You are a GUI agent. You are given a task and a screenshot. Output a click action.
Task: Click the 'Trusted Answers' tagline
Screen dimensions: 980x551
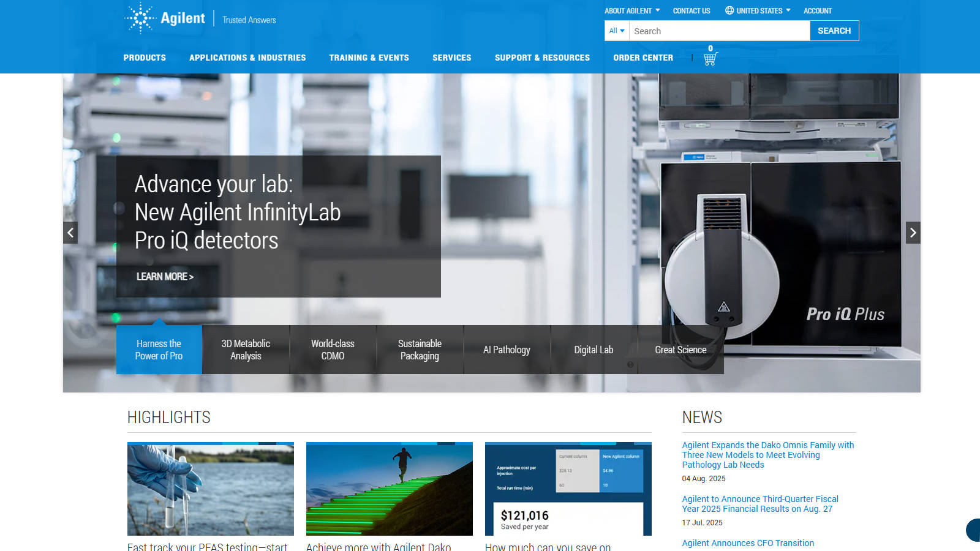[249, 20]
